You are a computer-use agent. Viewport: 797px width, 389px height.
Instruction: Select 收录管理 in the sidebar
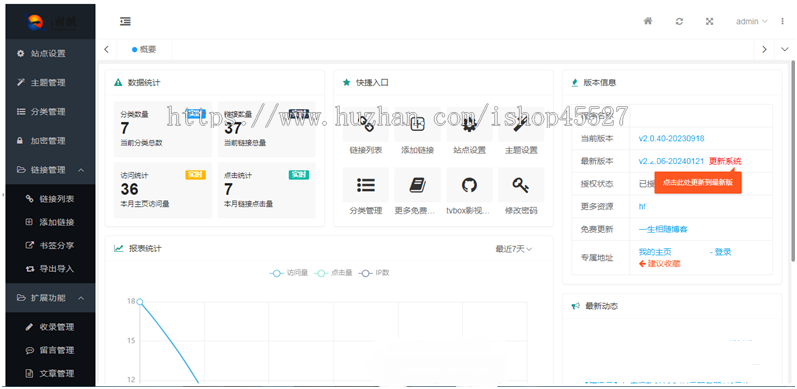(50, 327)
